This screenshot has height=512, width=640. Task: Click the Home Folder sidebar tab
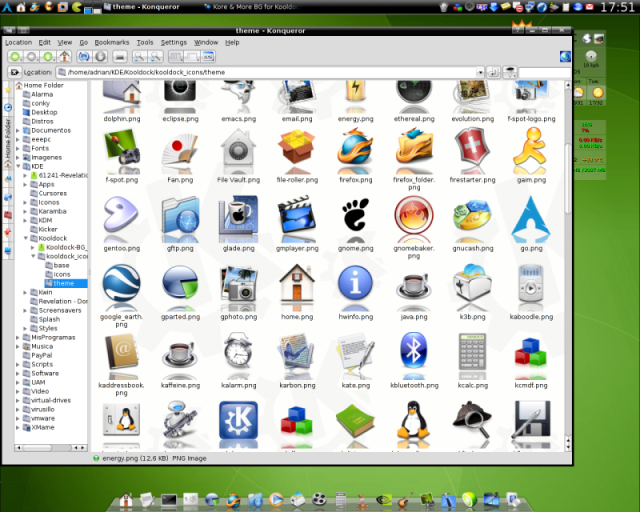[x=8, y=143]
